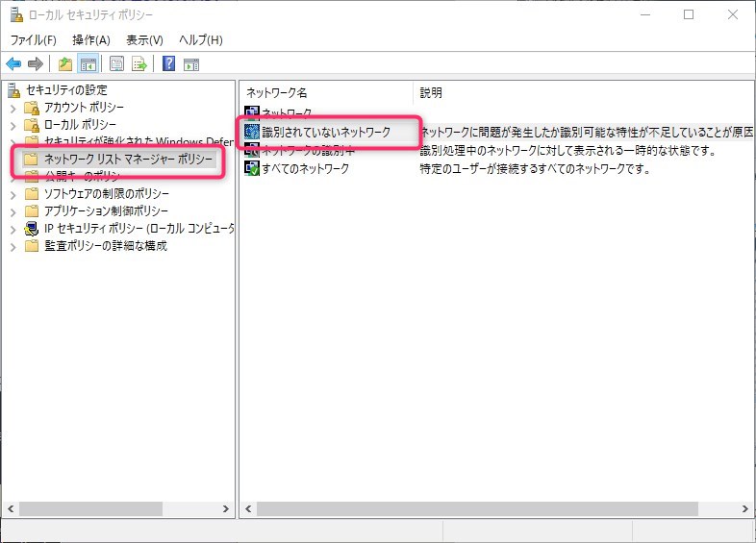756x543 pixels.
Task: Click left pane scrollbar right arrow
Action: (x=226, y=508)
